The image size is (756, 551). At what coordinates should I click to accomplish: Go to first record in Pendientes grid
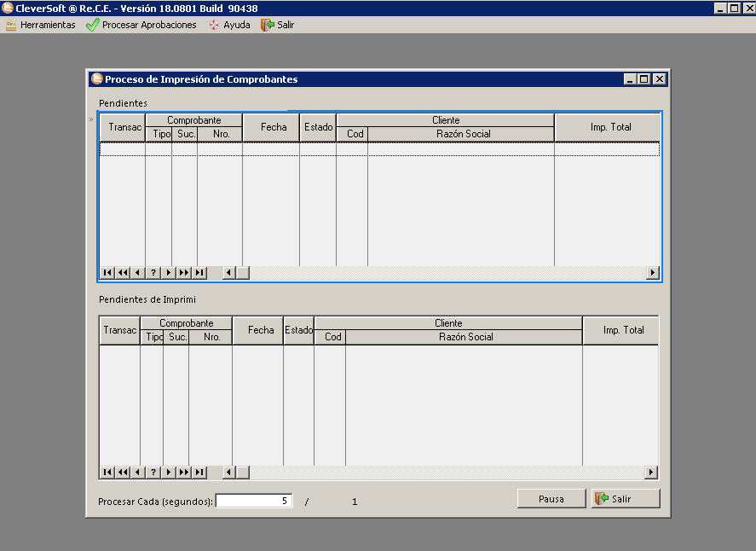(x=107, y=273)
